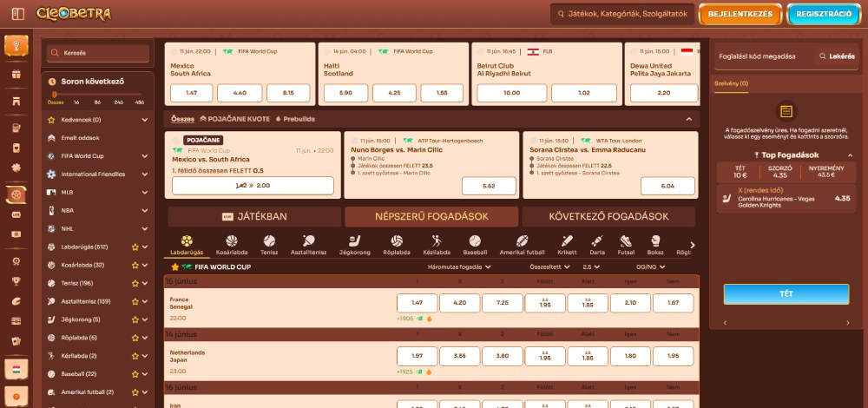The image size is (868, 408).
Task: Focus the Játékok, Kategóriák search box
Action: pyautogui.click(x=622, y=15)
